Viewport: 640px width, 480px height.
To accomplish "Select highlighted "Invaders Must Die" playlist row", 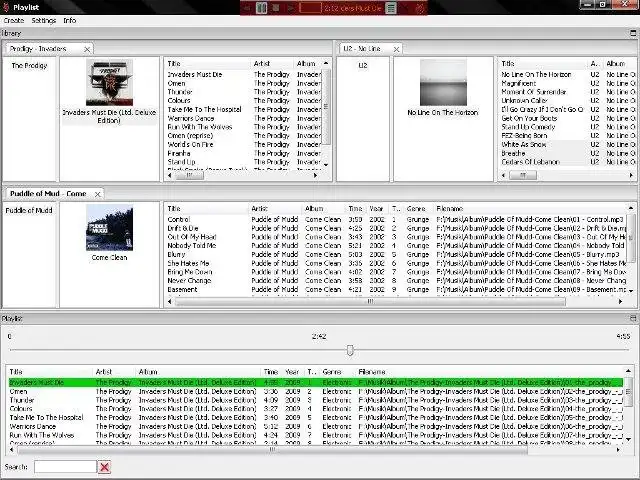I will [316, 382].
